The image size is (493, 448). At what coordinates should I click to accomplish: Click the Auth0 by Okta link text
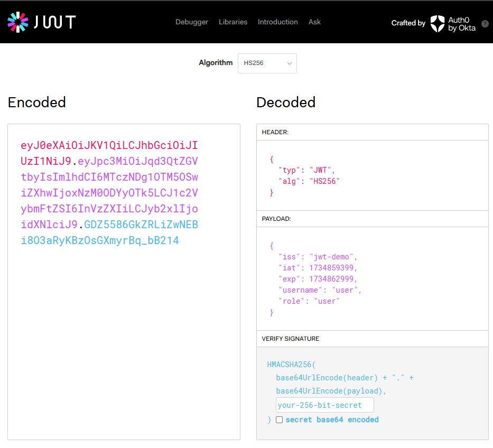pos(461,24)
